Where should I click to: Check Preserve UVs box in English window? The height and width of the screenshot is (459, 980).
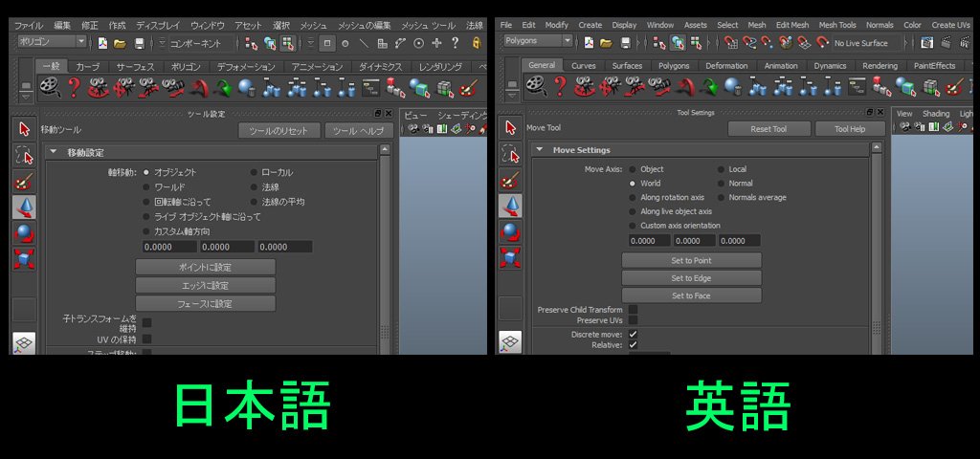pyautogui.click(x=634, y=319)
